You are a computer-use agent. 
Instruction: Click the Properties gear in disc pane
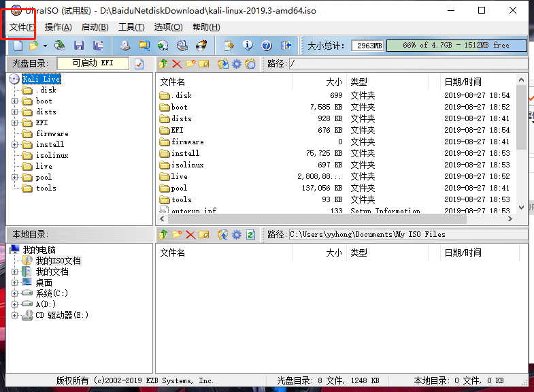(x=237, y=64)
